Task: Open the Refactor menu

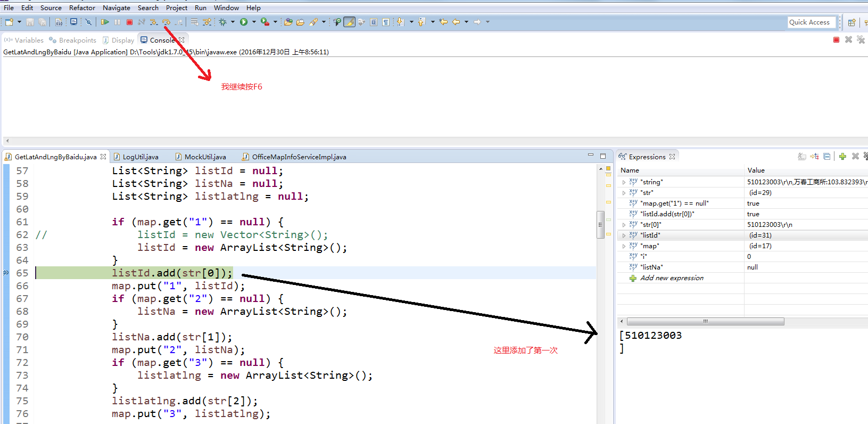Action: [x=82, y=7]
